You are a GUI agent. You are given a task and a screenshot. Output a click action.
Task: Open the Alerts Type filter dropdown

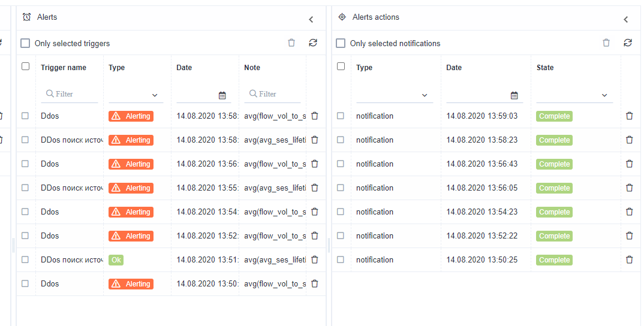[x=136, y=95]
